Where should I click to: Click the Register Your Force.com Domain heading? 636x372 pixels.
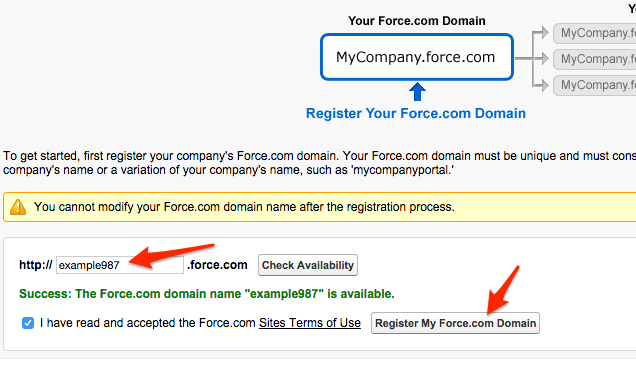[416, 113]
